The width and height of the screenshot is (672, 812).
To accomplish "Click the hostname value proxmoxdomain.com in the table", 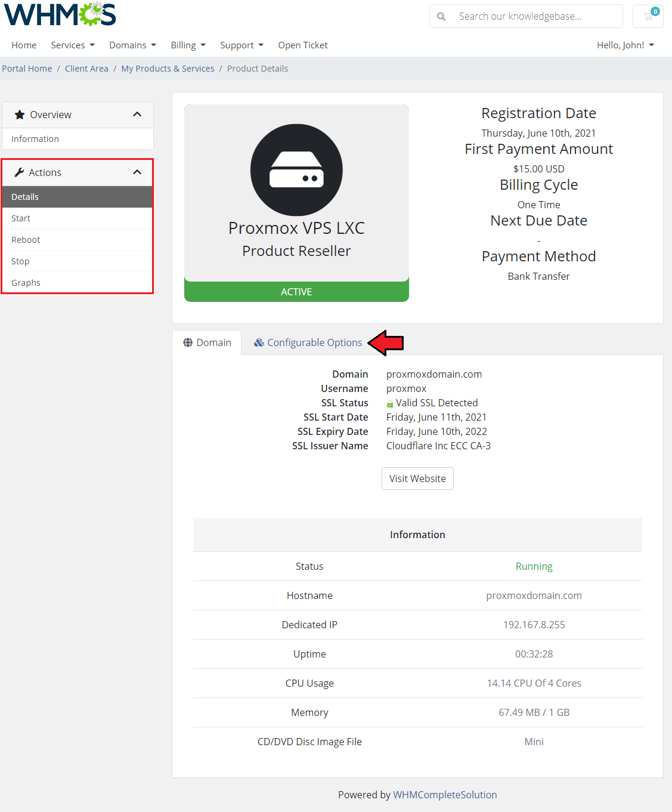I will pyautogui.click(x=534, y=595).
